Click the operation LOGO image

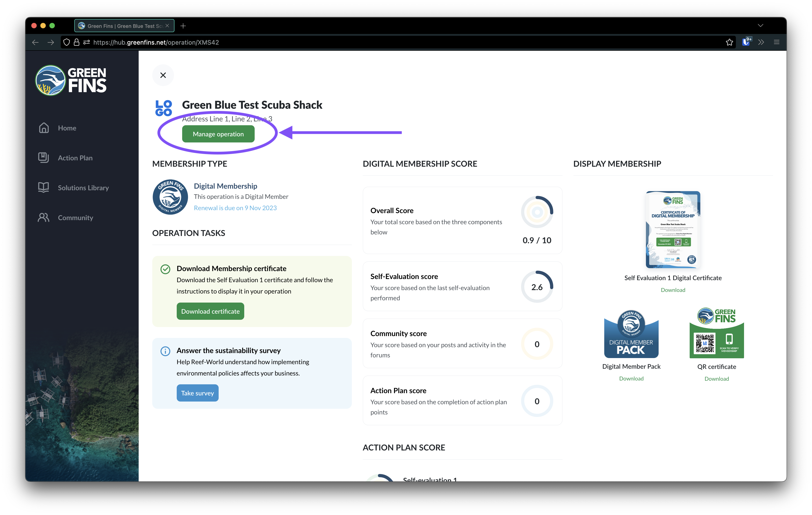[x=164, y=108]
